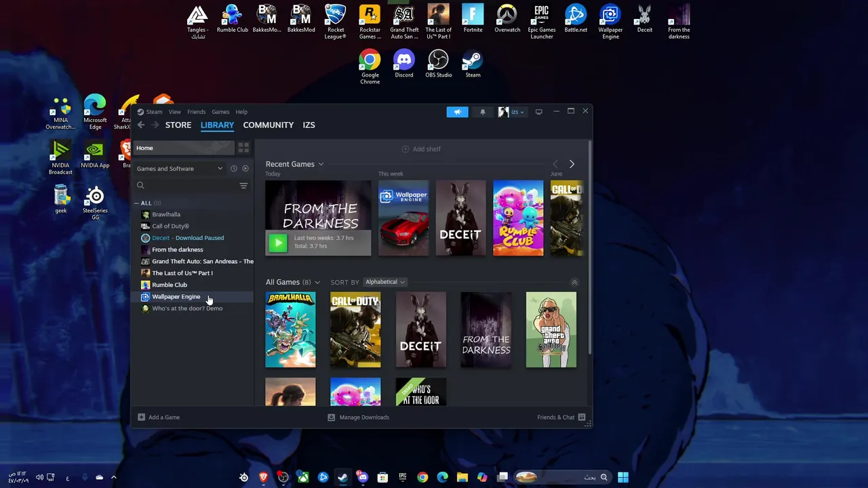
Task: Open the Games and Software filter dropdown
Action: (180, 169)
